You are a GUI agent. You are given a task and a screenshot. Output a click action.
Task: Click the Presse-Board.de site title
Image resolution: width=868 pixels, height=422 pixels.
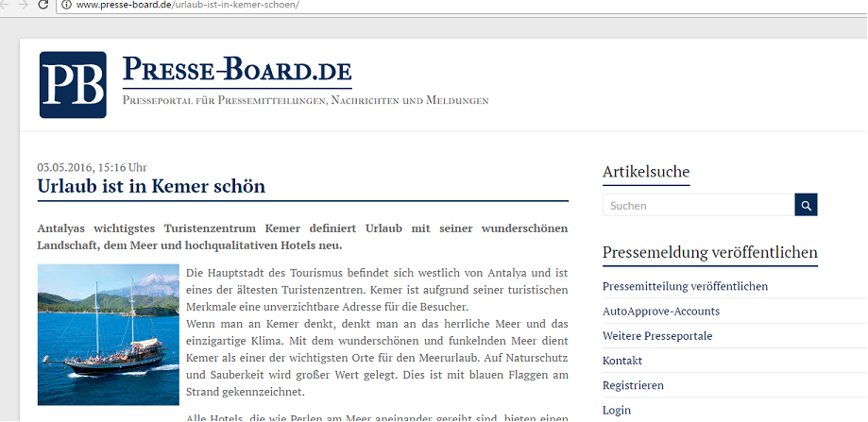(x=237, y=70)
